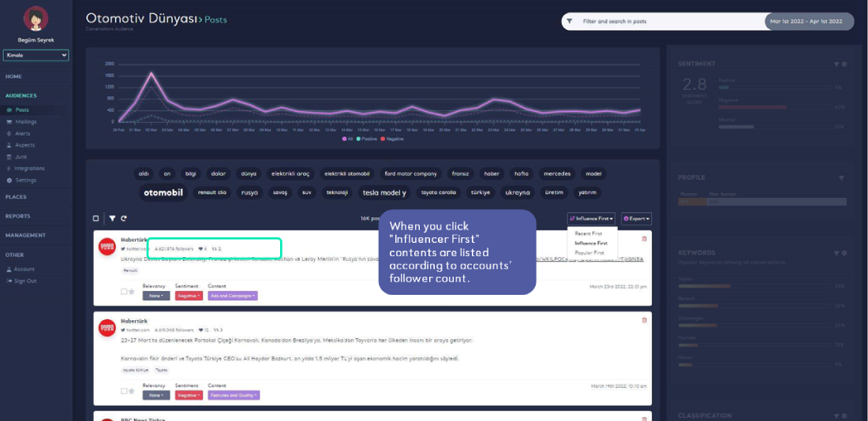Open the Kimola account dropdown
868x421 pixels.
click(36, 55)
